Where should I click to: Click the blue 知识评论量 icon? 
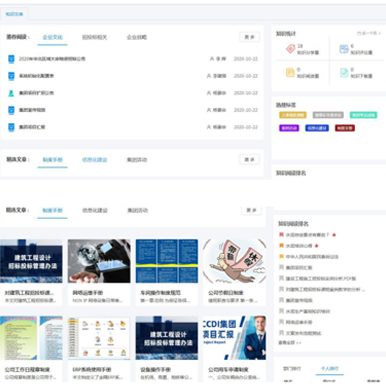tap(344, 49)
